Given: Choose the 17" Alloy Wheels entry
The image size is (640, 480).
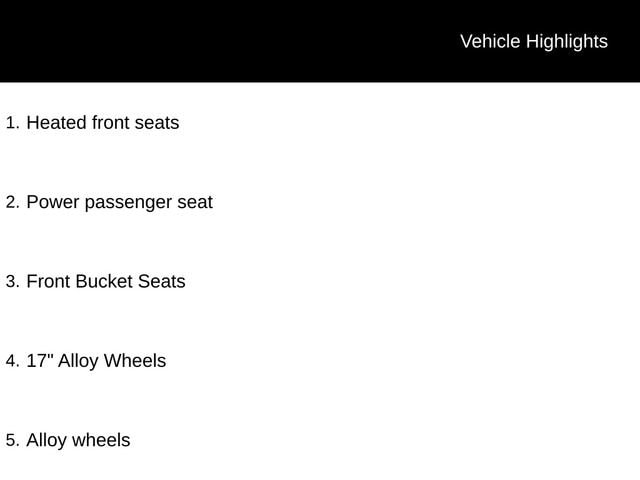Looking at the screenshot, I should pos(96,360).
